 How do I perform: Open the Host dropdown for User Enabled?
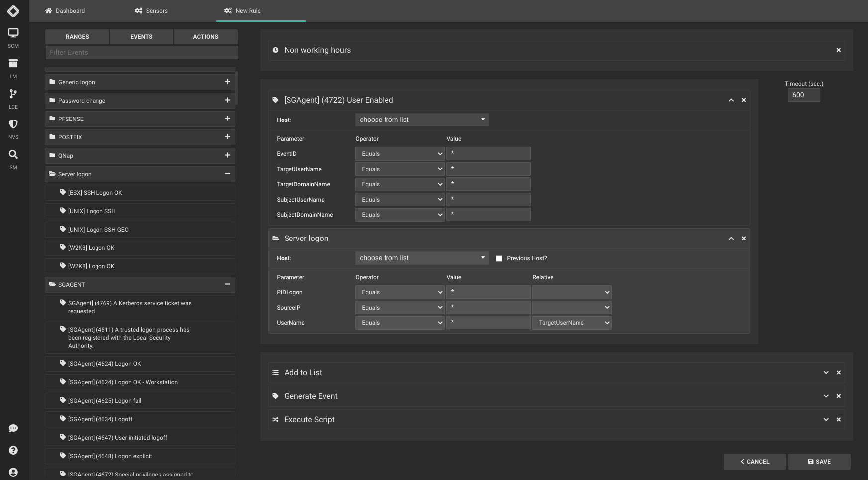pos(422,120)
